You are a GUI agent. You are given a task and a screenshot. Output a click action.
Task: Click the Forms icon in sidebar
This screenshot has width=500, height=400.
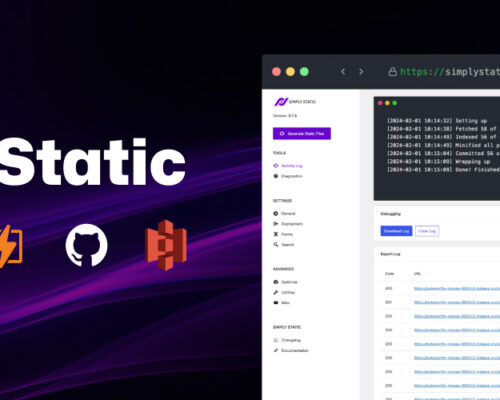tap(276, 234)
